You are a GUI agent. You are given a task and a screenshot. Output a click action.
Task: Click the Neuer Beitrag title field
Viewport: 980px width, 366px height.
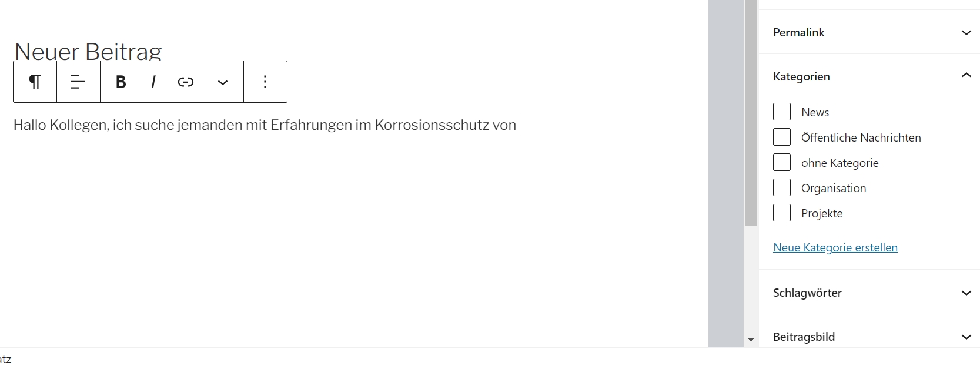(88, 51)
